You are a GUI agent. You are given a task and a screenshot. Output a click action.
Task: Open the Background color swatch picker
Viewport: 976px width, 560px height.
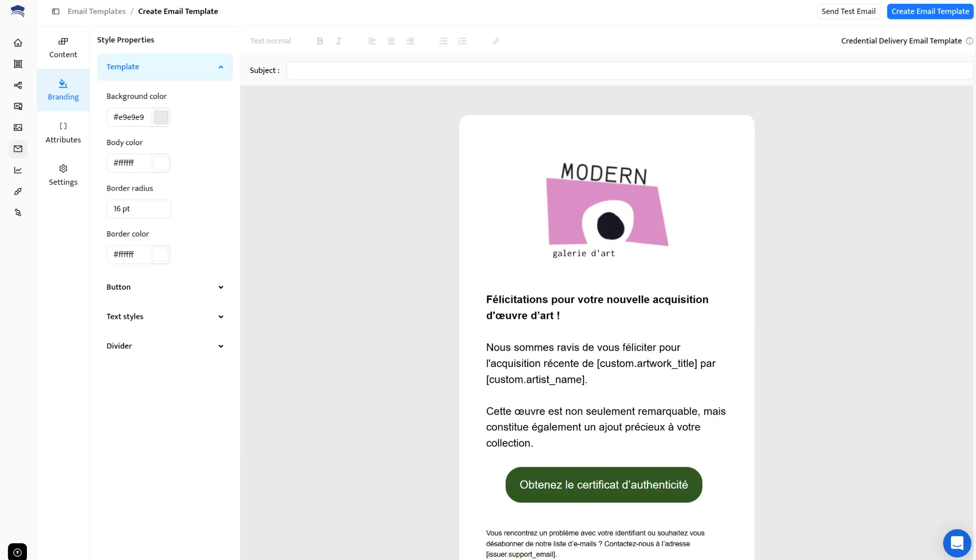pyautogui.click(x=161, y=117)
